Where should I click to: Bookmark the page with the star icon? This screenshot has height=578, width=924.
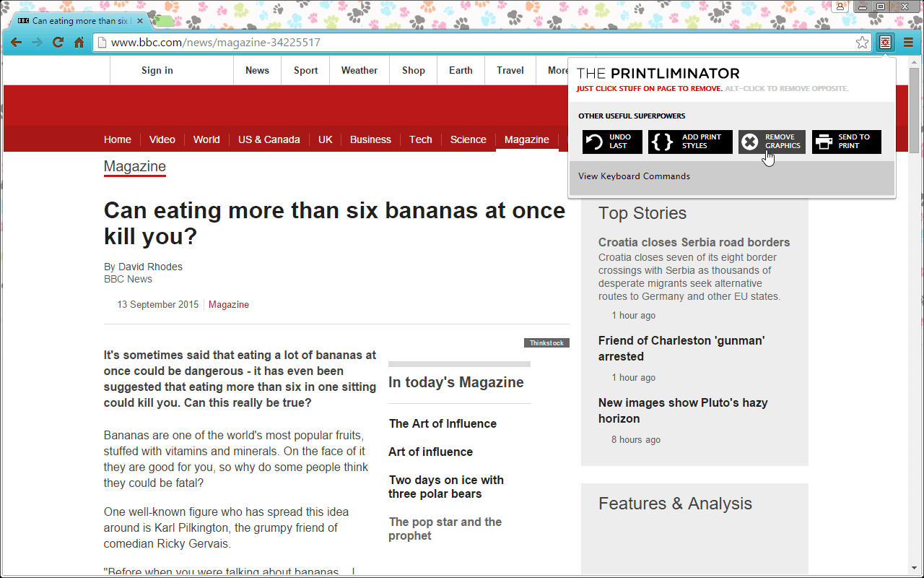pos(862,43)
